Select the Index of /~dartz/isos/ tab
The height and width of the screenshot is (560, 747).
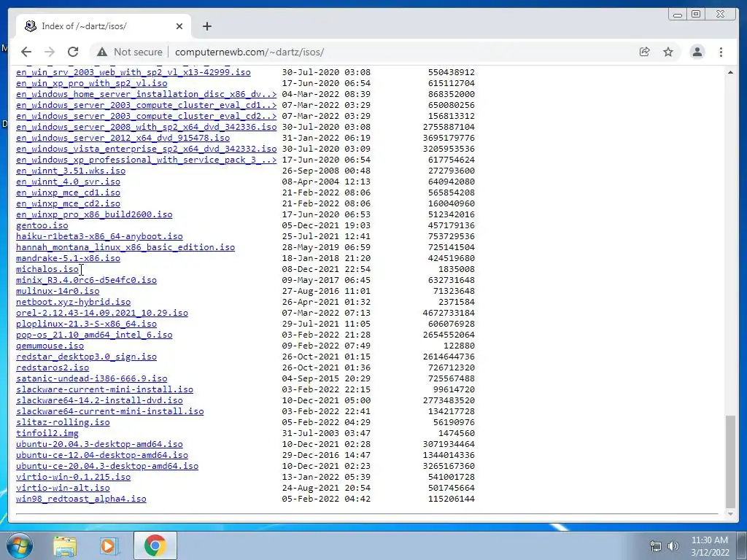[104, 26]
